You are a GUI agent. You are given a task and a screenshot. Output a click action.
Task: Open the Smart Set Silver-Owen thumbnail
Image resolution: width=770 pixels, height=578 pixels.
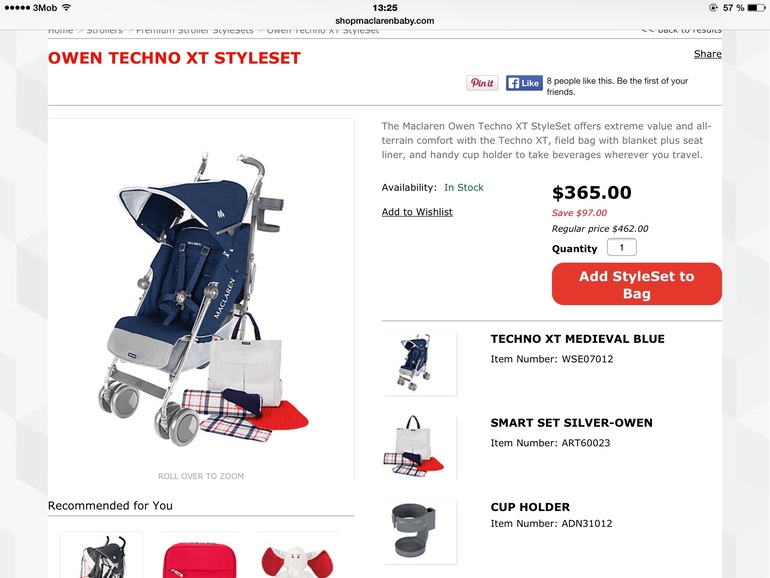pos(419,447)
